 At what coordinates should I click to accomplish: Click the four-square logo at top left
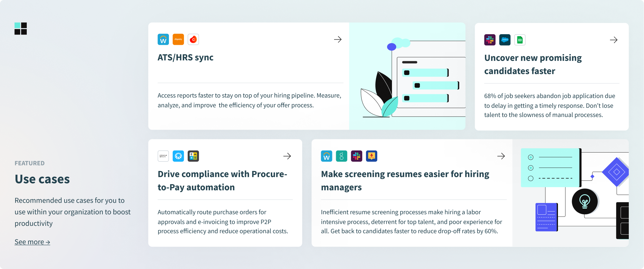(x=20, y=29)
